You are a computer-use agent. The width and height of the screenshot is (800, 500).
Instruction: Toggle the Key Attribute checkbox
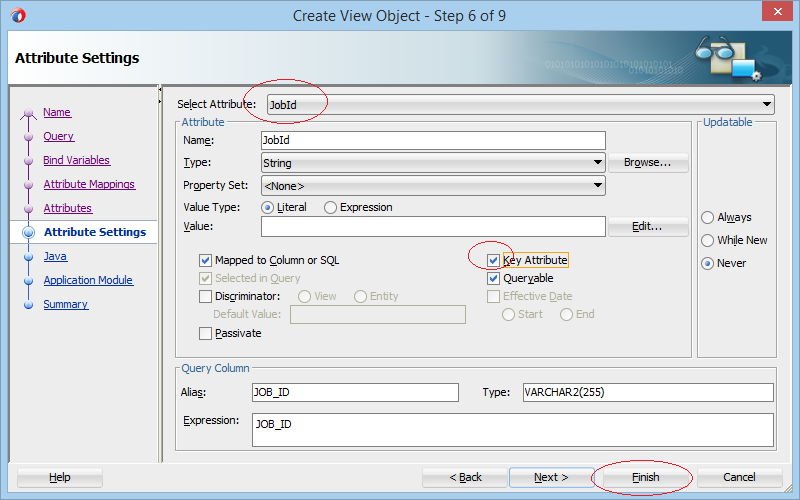(493, 261)
